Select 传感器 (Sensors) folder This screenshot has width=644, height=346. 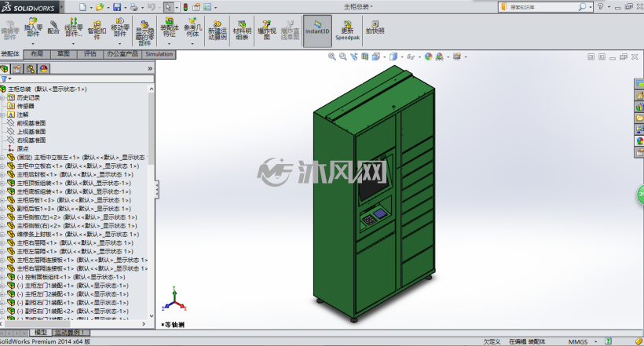coord(25,106)
